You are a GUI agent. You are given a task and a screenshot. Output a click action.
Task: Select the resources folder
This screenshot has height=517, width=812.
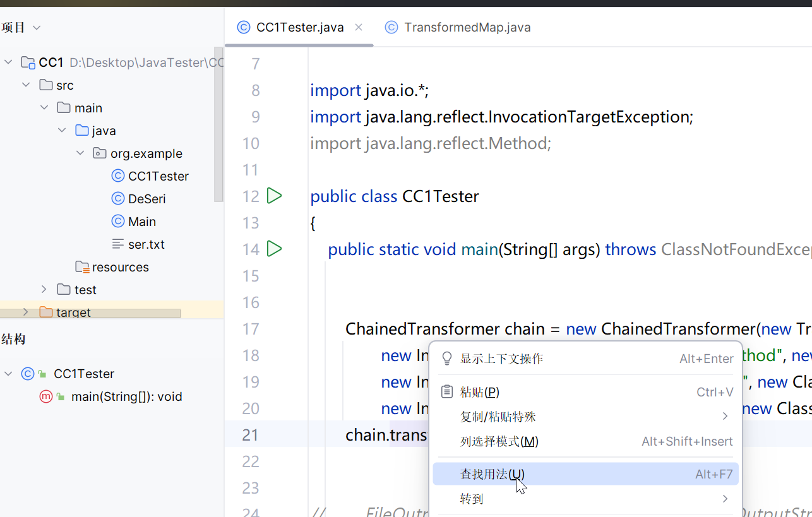pyautogui.click(x=120, y=267)
